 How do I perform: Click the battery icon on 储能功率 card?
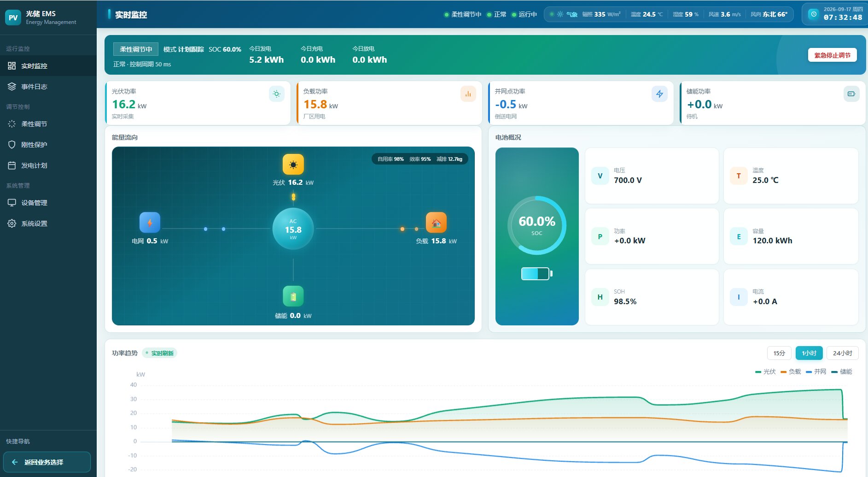[851, 94]
